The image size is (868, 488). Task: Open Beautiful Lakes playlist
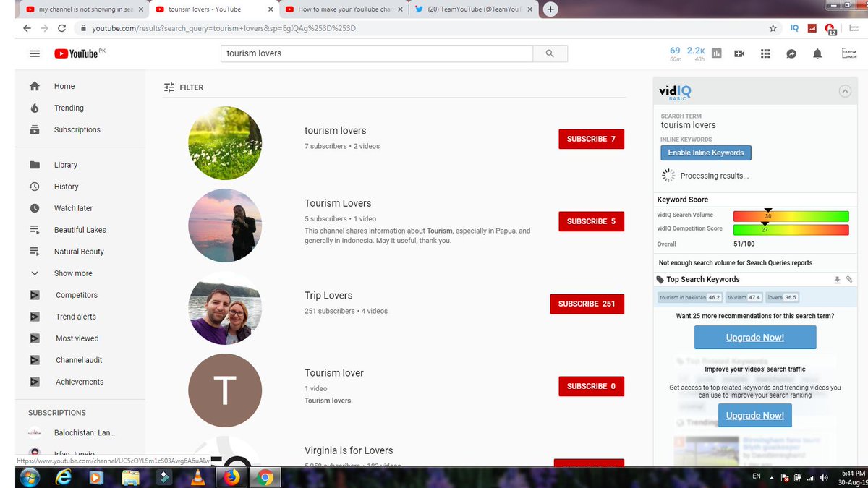point(80,230)
